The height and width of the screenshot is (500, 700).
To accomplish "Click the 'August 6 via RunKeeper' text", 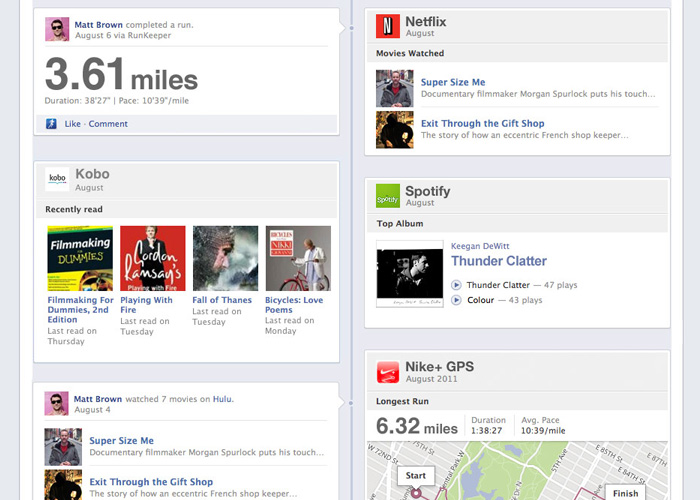I will [123, 35].
